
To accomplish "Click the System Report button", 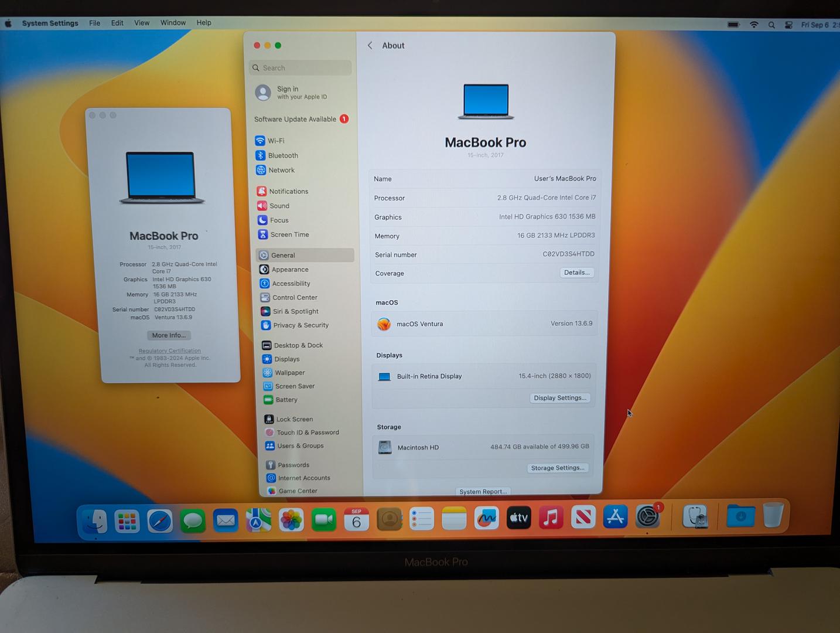I will coord(483,492).
